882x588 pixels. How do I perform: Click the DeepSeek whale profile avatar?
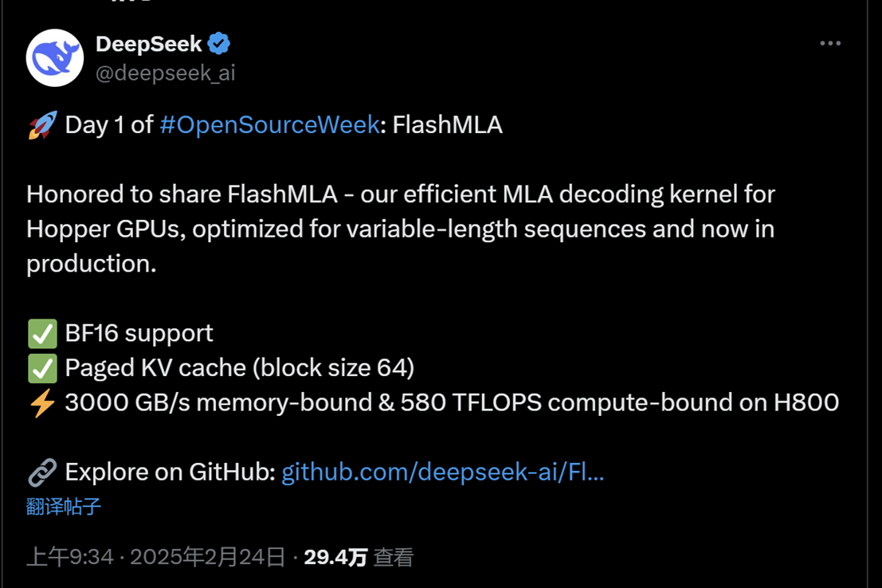[55, 58]
